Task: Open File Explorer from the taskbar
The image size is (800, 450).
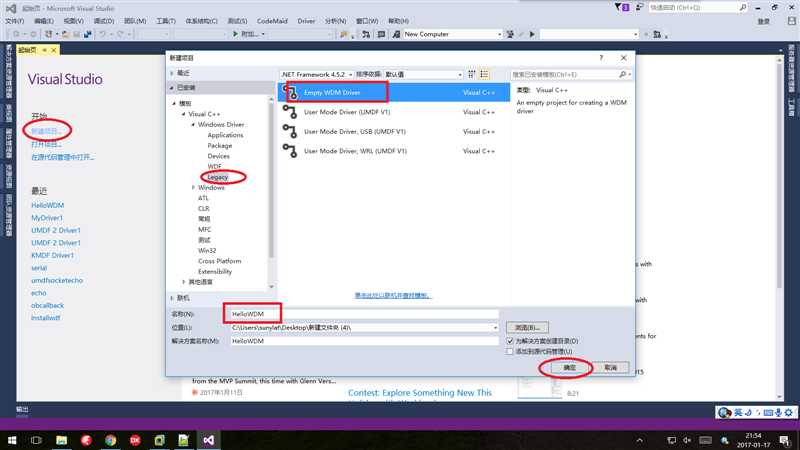Action: pos(61,440)
